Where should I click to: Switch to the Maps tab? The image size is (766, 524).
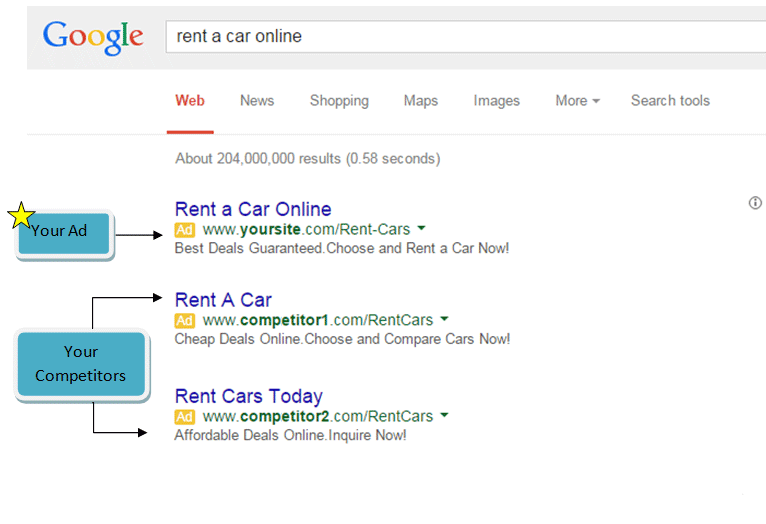click(421, 101)
